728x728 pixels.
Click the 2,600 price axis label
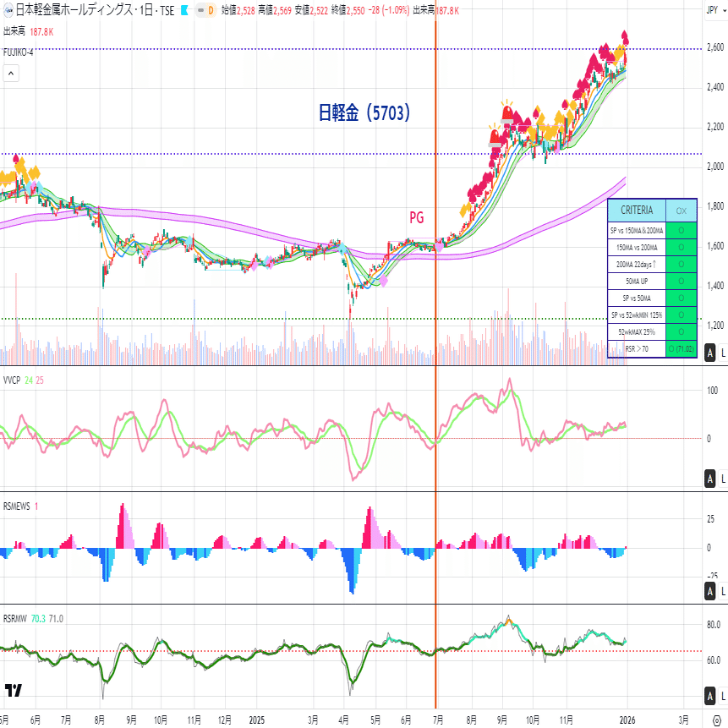point(715,47)
